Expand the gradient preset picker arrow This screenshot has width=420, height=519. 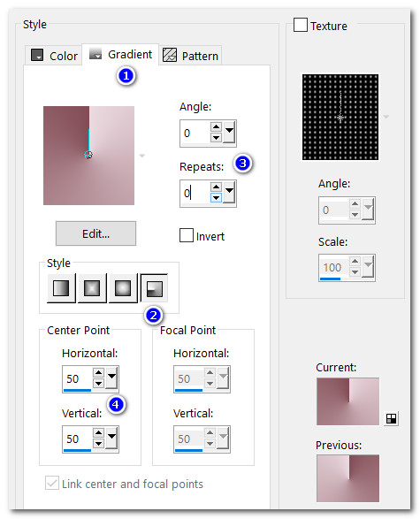pos(142,156)
